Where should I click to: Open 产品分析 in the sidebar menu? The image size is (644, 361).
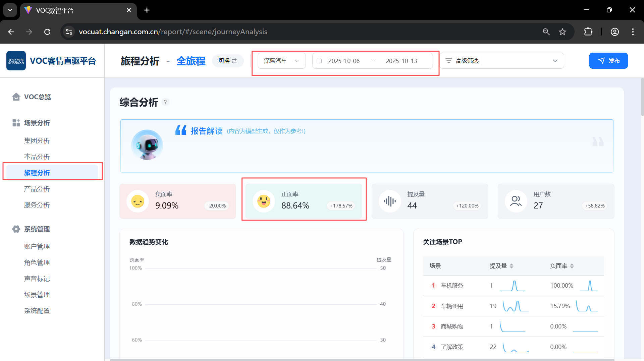[37, 189]
